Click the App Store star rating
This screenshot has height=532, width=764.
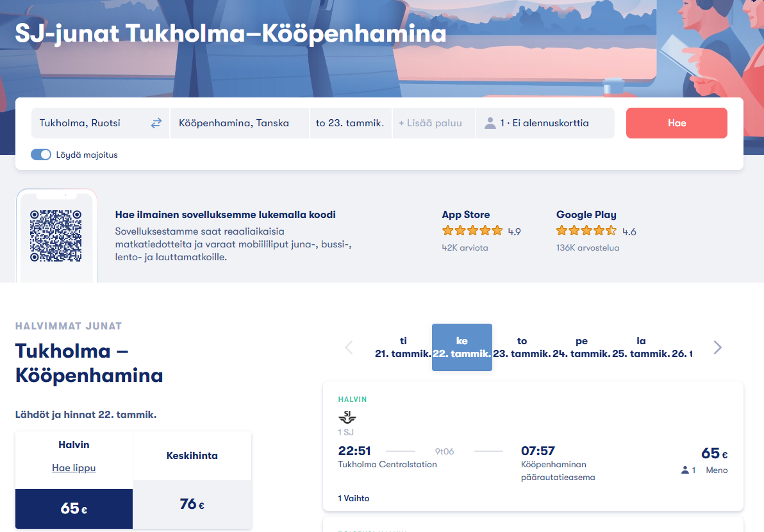click(x=472, y=231)
